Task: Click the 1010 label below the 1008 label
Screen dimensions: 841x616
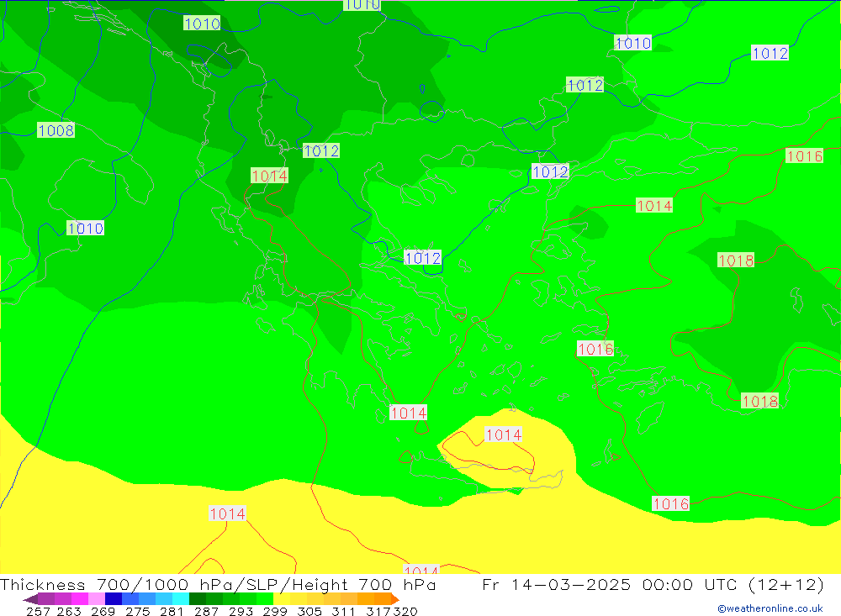Action: pos(85,229)
